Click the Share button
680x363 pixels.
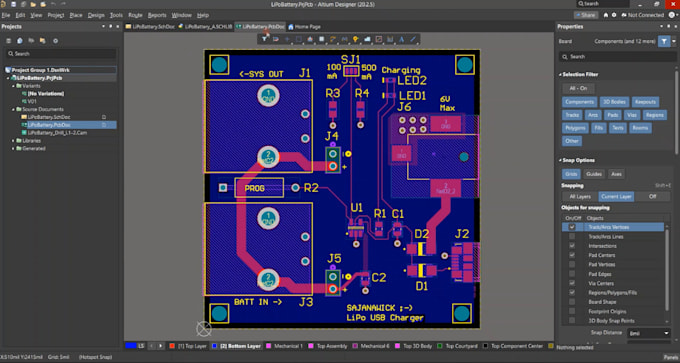point(585,15)
